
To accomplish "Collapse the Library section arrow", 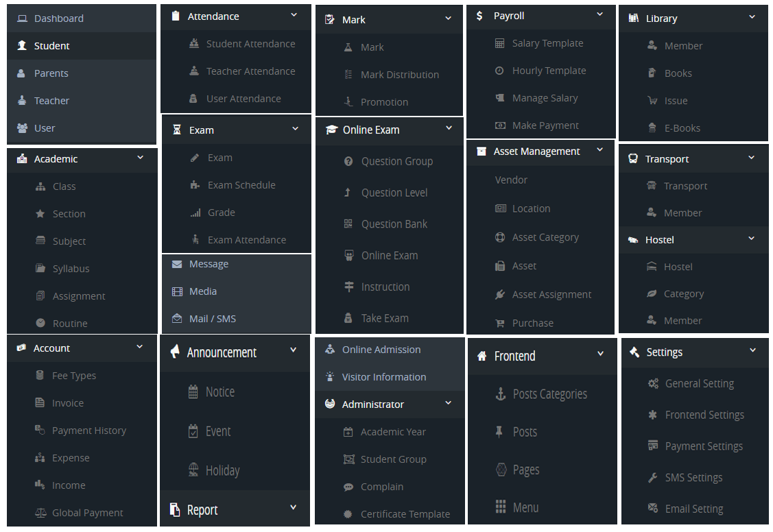I will pyautogui.click(x=752, y=17).
